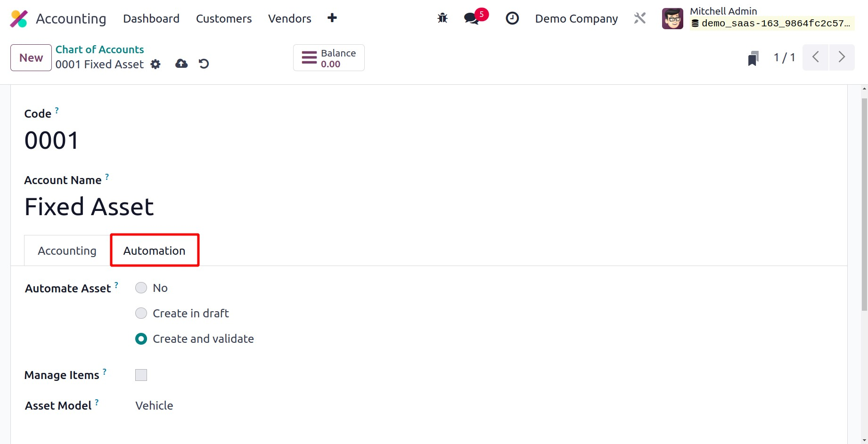Expand the Demo Company switcher
This screenshot has height=444, width=868.
coord(576,19)
